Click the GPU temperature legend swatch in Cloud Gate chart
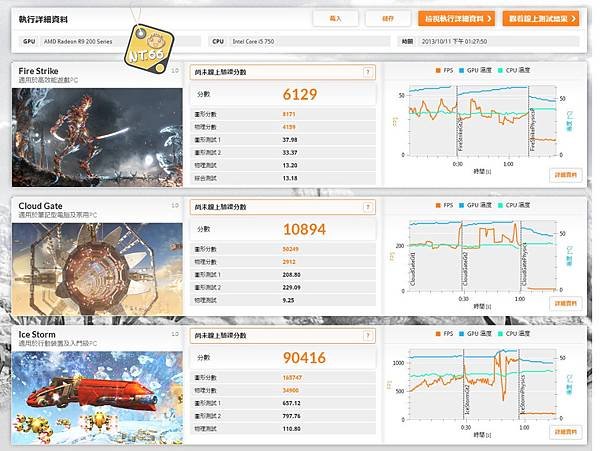 click(x=461, y=205)
